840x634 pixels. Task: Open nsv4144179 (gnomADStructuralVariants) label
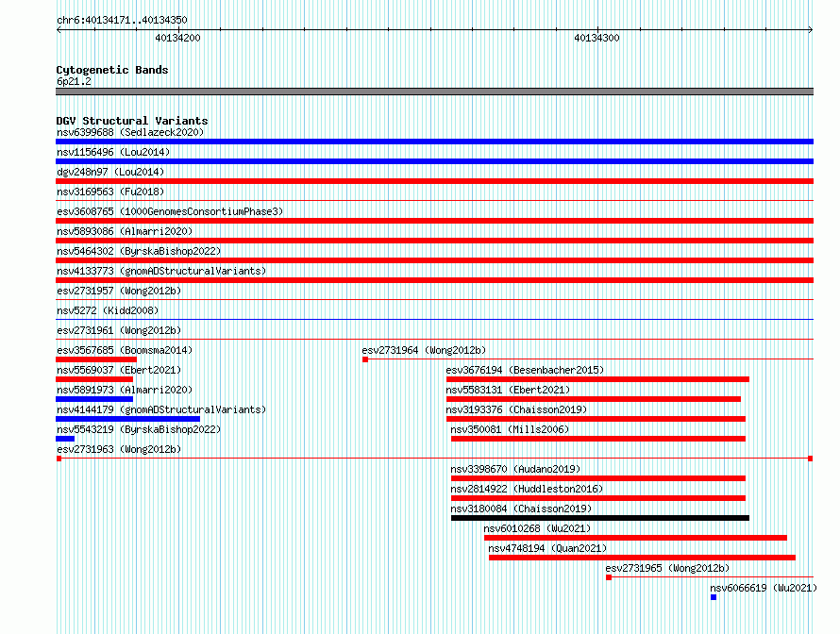click(x=161, y=409)
